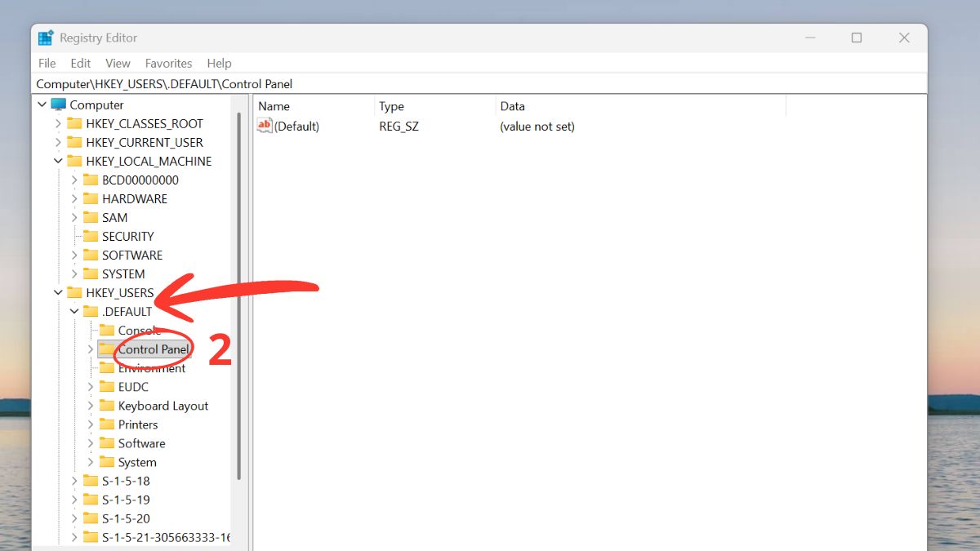Viewport: 980px width, 551px height.
Task: Expand the SOFTWARE key chevron
Action: (x=74, y=255)
